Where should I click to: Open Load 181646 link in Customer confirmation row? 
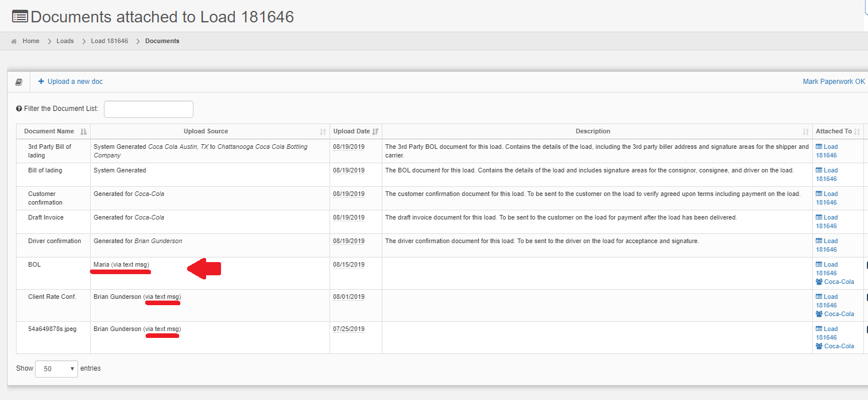(x=827, y=198)
